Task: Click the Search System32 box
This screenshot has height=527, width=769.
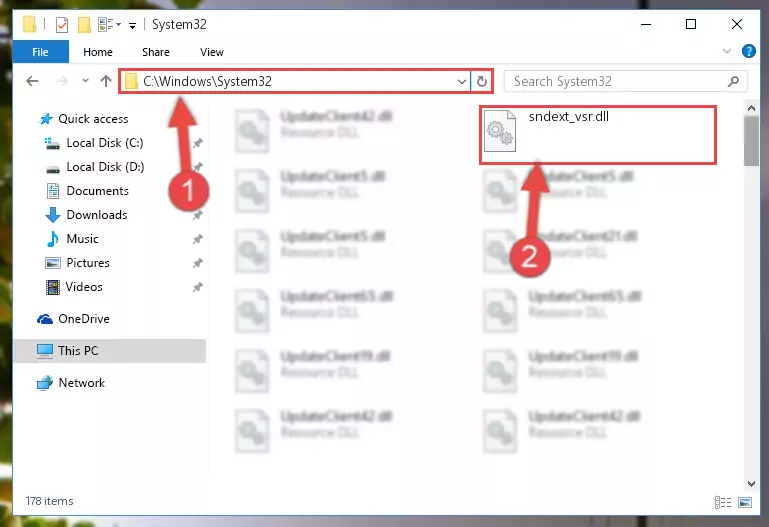Action: pyautogui.click(x=625, y=81)
